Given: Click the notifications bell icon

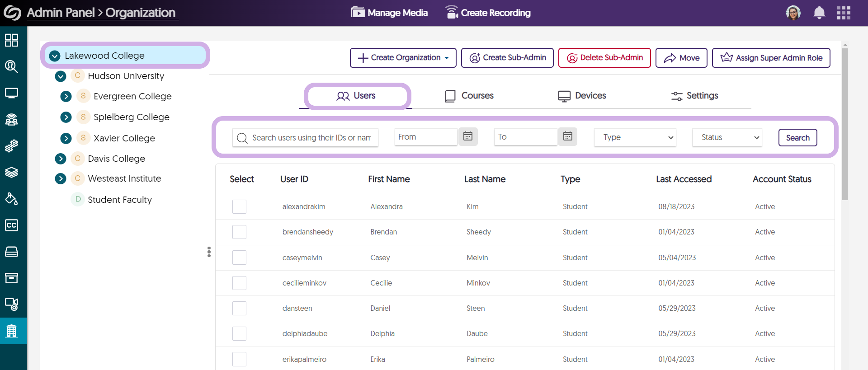Looking at the screenshot, I should [x=819, y=13].
